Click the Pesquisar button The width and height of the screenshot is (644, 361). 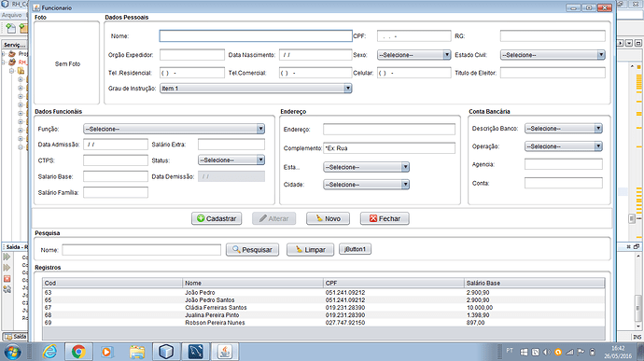[252, 250]
